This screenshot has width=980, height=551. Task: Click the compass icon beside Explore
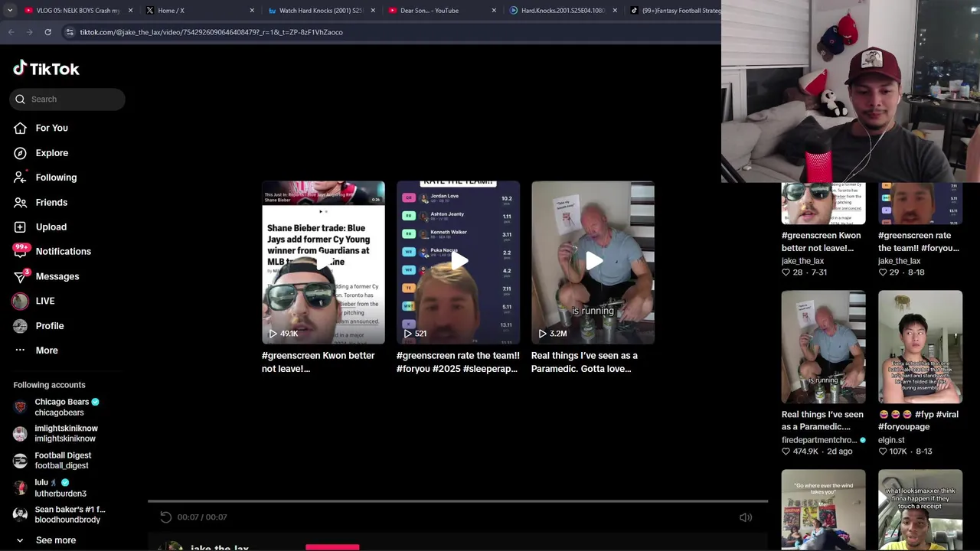[21, 153]
